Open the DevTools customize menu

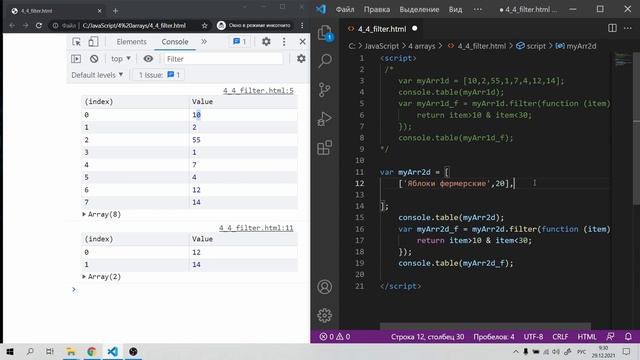pos(284,42)
